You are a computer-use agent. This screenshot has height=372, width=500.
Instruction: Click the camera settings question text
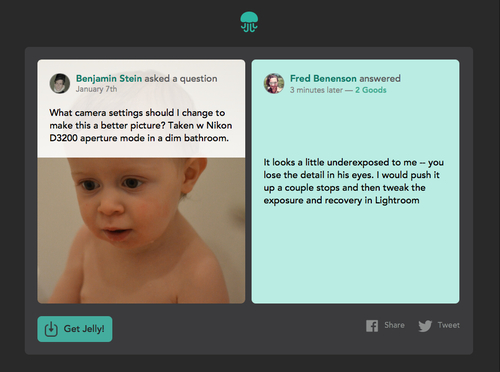[141, 125]
